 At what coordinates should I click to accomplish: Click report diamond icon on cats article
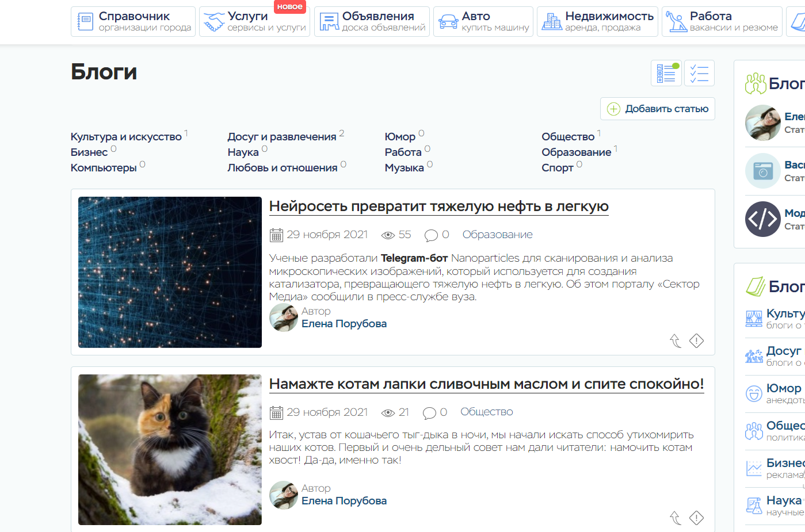coord(696,518)
